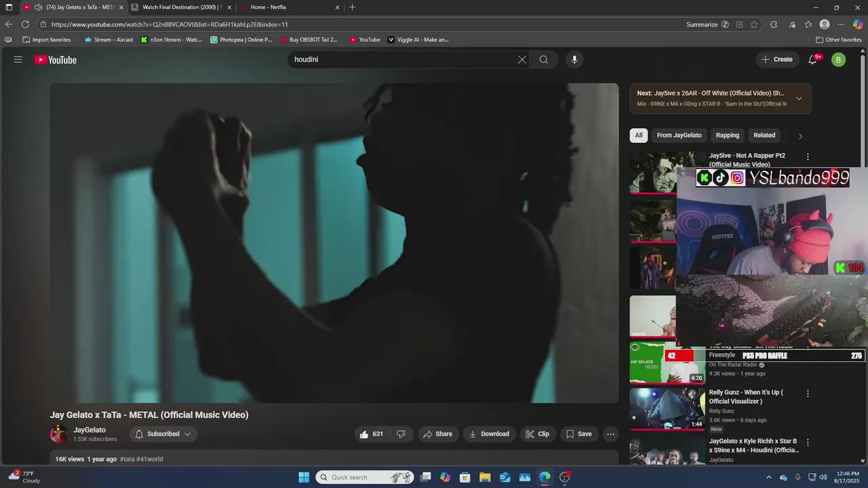Share the METAL video

tap(437, 434)
